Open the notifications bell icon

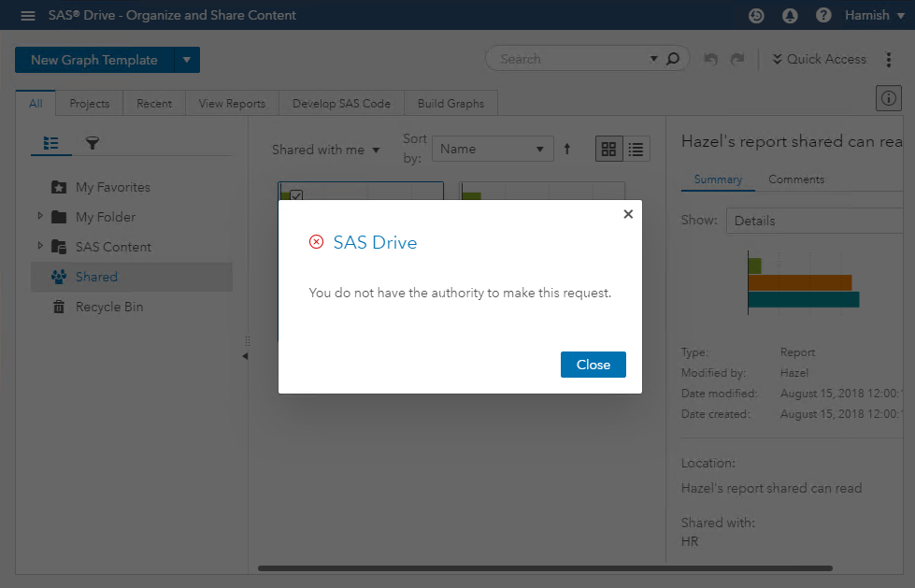[790, 16]
